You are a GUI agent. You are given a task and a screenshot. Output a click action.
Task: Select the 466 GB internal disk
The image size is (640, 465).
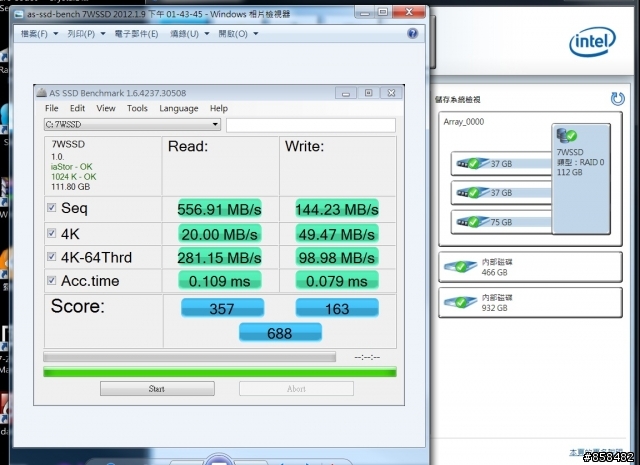pos(530,267)
